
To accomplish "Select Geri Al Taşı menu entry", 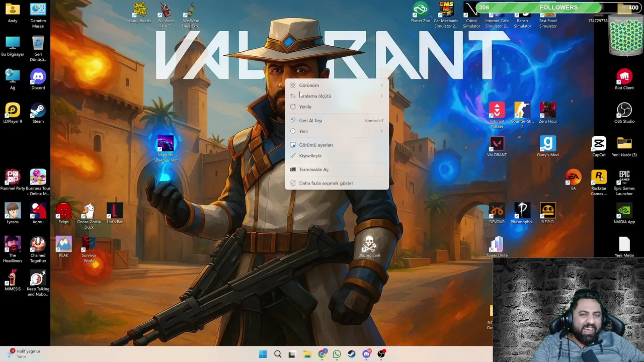I will [x=337, y=121].
